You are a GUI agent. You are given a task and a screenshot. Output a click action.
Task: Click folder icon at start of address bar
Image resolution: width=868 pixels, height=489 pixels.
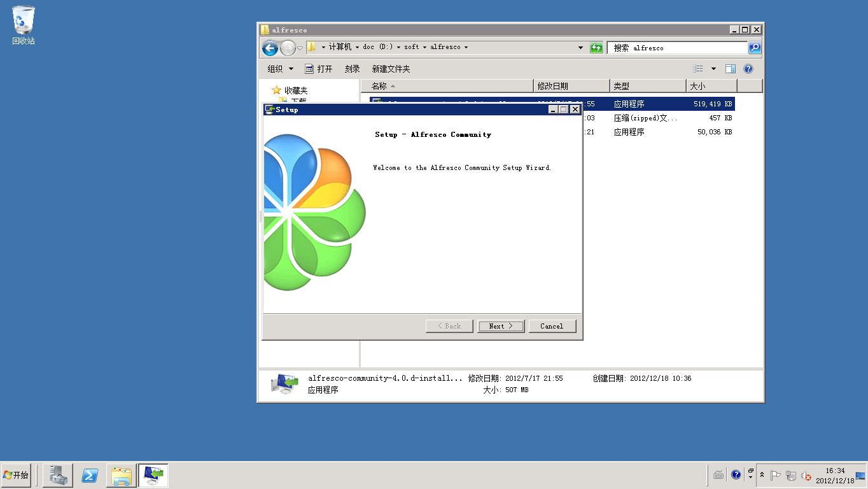click(x=311, y=47)
